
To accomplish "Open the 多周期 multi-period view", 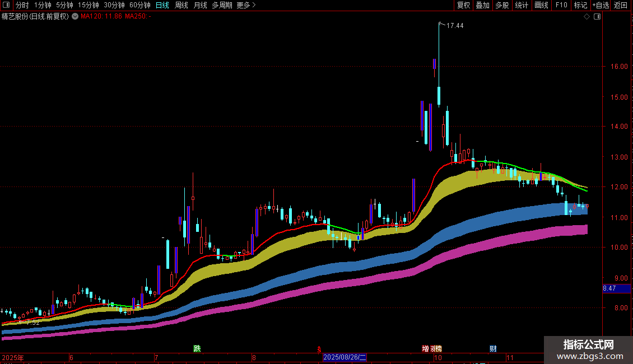I will tap(222, 5).
